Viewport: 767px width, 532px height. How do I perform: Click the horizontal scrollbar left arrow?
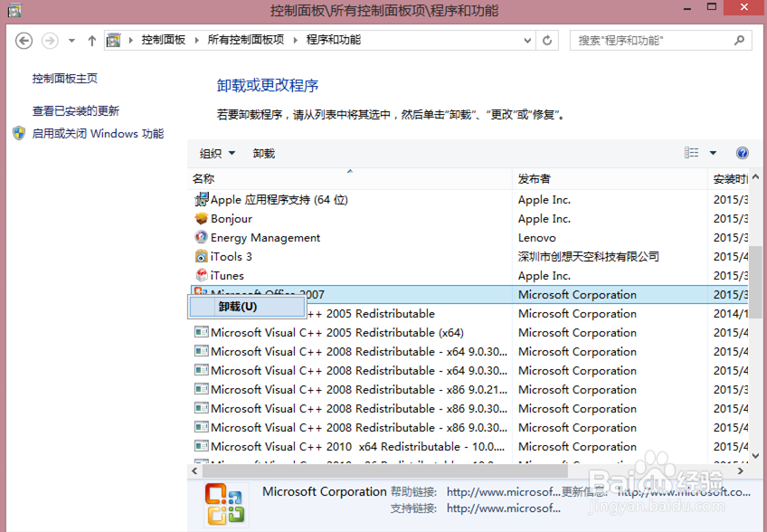tap(194, 470)
